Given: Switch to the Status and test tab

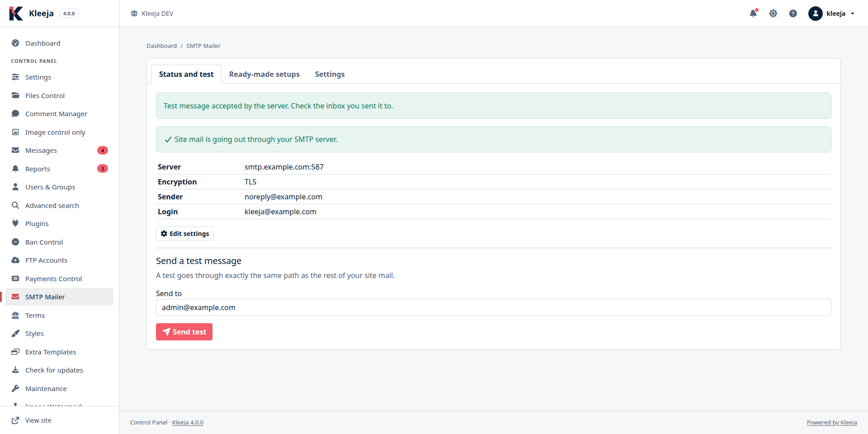Looking at the screenshot, I should coord(186,74).
